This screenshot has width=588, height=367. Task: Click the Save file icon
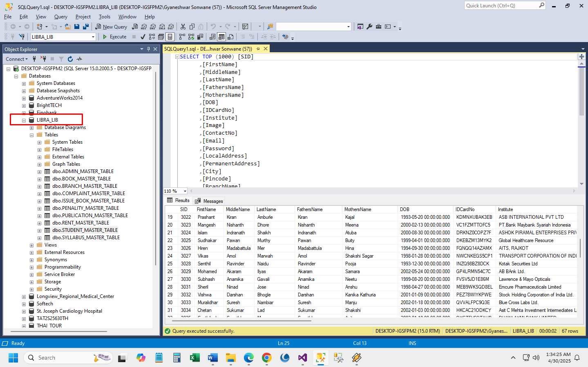point(76,27)
